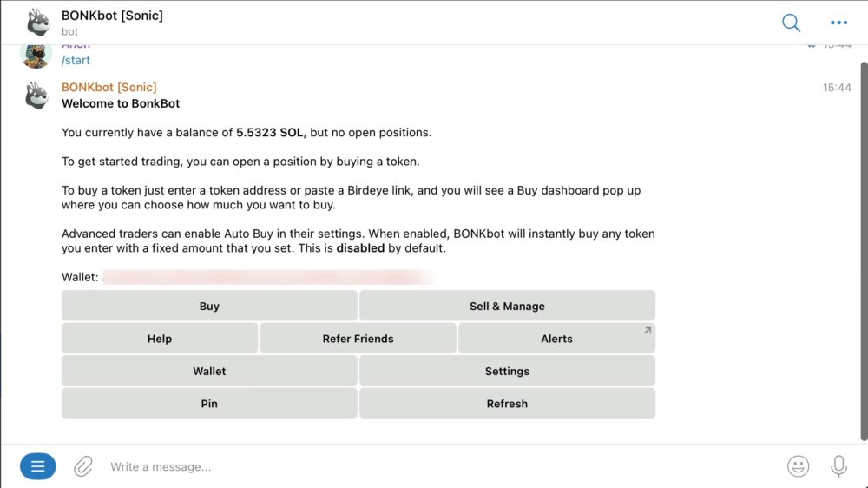Click the BONKbot avatar in the header
Image resolution: width=868 pixels, height=488 pixels.
37,23
